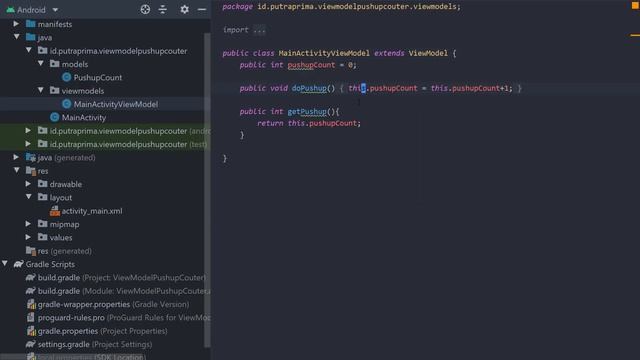Click the settings.gradle file icon
Viewport: 640px width, 360px height.
click(x=31, y=344)
